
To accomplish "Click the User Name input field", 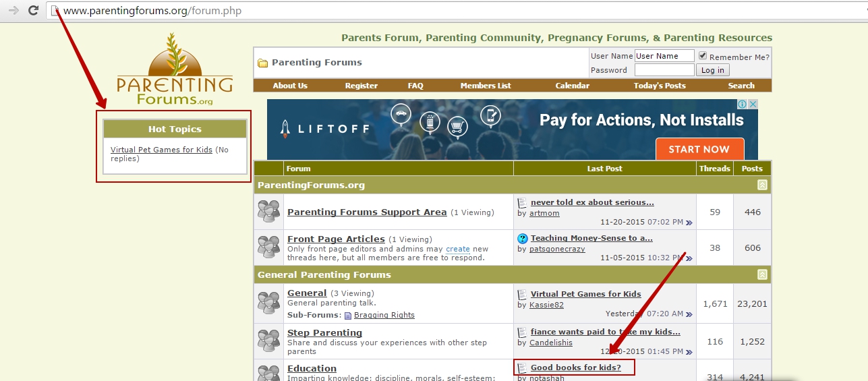I will [x=664, y=56].
